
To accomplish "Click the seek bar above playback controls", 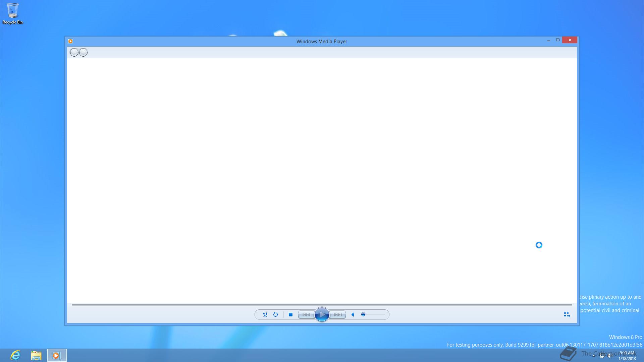I will coord(322,305).
